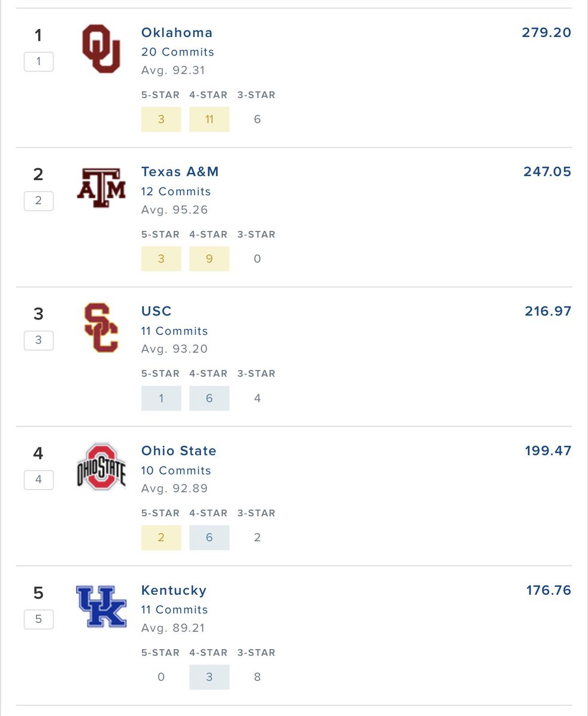Click Kentucky's 4-star count box showing 3
Image resolution: width=588 pixels, height=716 pixels.
209,677
